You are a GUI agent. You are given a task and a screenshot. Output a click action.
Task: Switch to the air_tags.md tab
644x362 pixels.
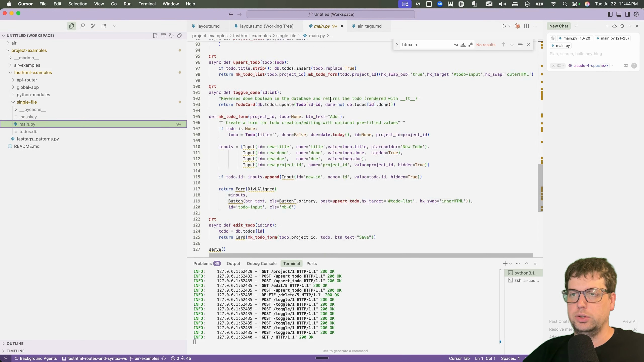click(x=369, y=26)
